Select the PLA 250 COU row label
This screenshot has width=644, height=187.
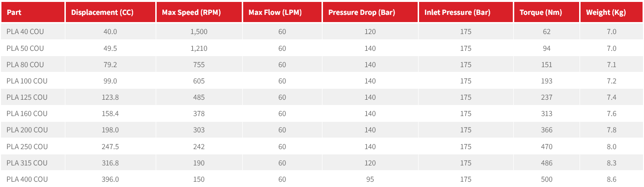(27, 147)
